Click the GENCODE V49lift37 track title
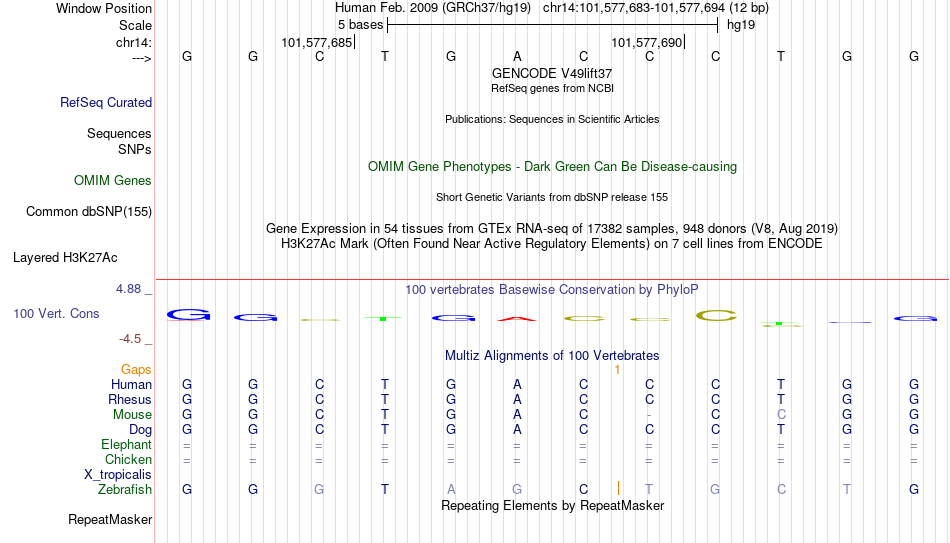The image size is (950, 543). click(x=552, y=73)
